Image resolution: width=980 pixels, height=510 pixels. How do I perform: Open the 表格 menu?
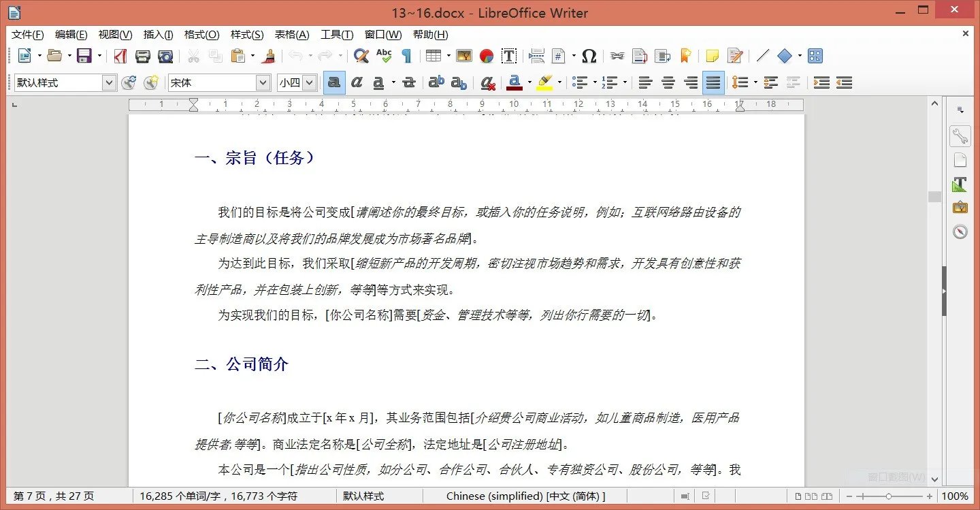293,35
